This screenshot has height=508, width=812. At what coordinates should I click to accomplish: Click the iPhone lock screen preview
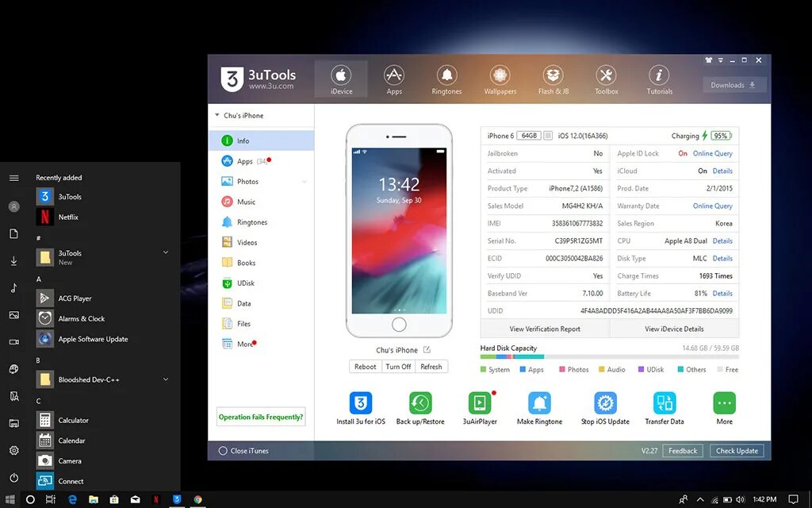pyautogui.click(x=399, y=231)
